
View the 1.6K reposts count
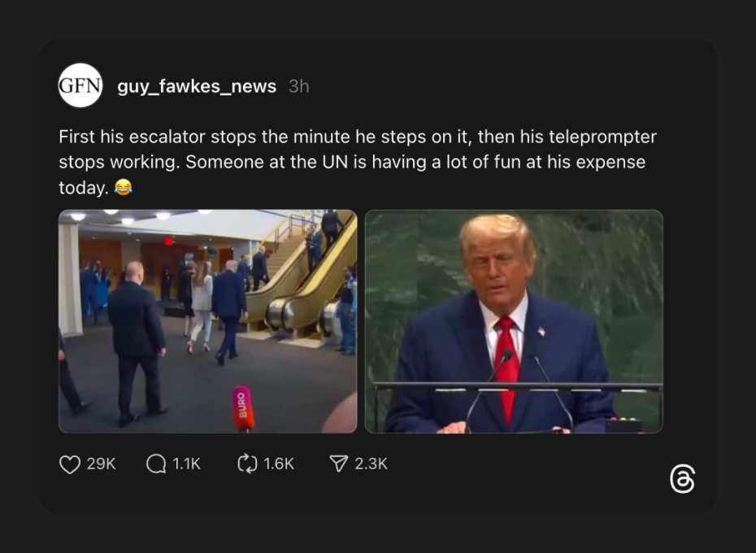[x=279, y=464]
